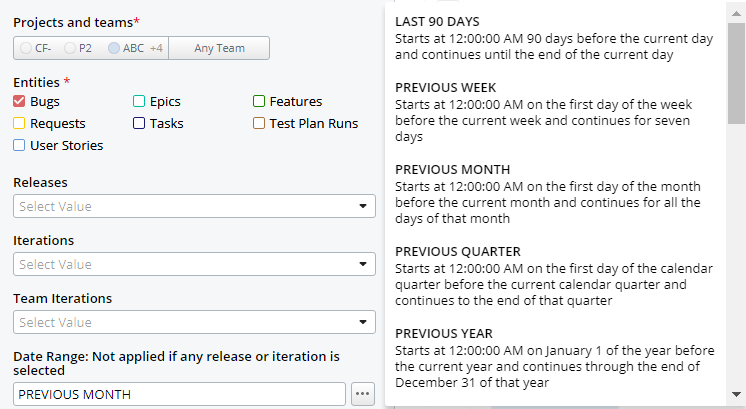Select the Tasks entity checkbox
Screen dimensions: 746x409
[139, 124]
